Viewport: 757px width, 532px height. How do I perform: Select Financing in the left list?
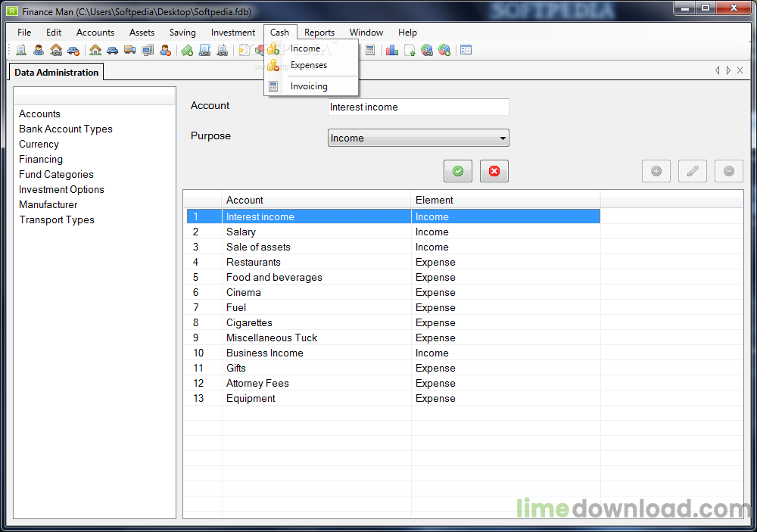(x=41, y=160)
